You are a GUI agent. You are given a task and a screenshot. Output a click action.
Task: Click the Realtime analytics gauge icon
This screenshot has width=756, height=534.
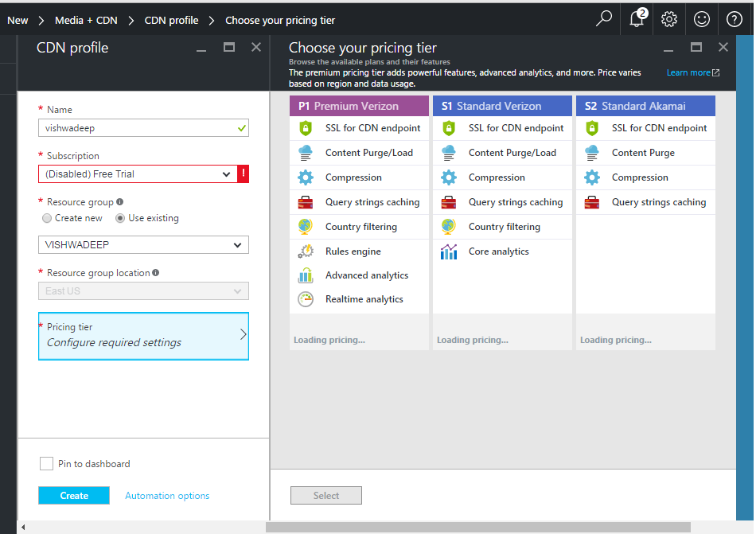pos(306,299)
